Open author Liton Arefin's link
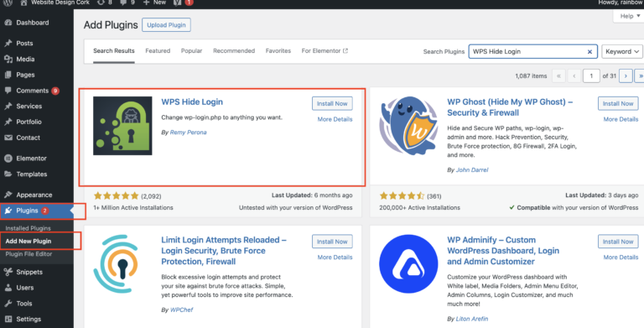 tap(472, 319)
